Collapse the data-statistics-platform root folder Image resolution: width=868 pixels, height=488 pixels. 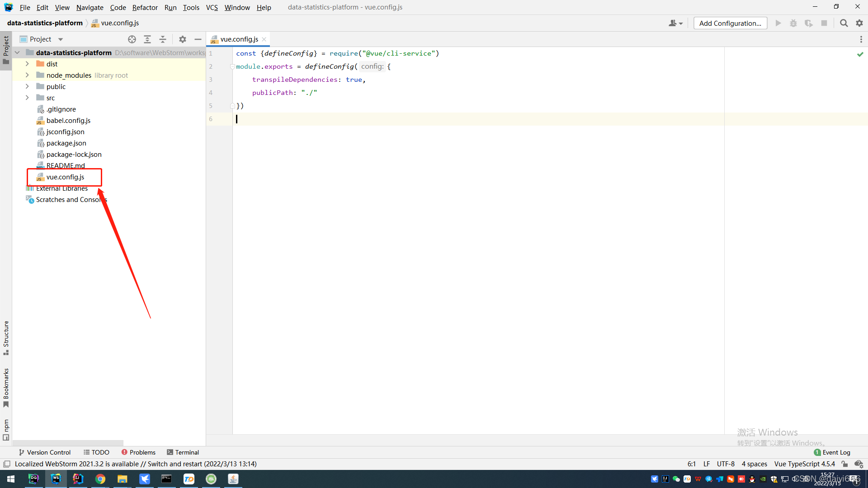coord(17,53)
